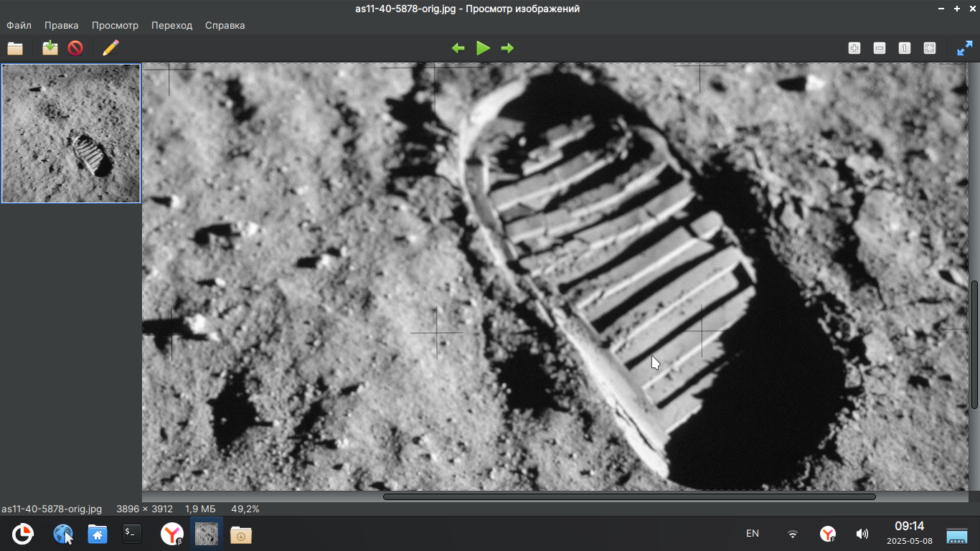Open the Правка menu
This screenshot has height=551, width=980.
[62, 25]
